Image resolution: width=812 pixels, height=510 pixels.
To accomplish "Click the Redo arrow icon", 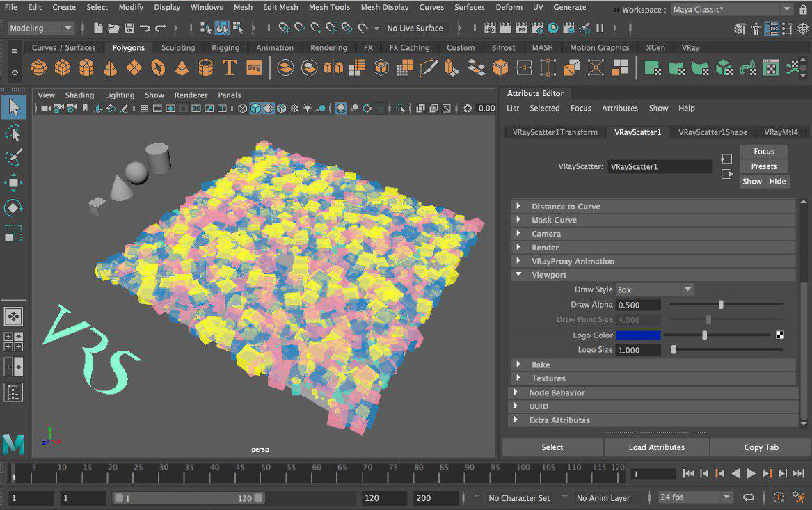I will 161,28.
